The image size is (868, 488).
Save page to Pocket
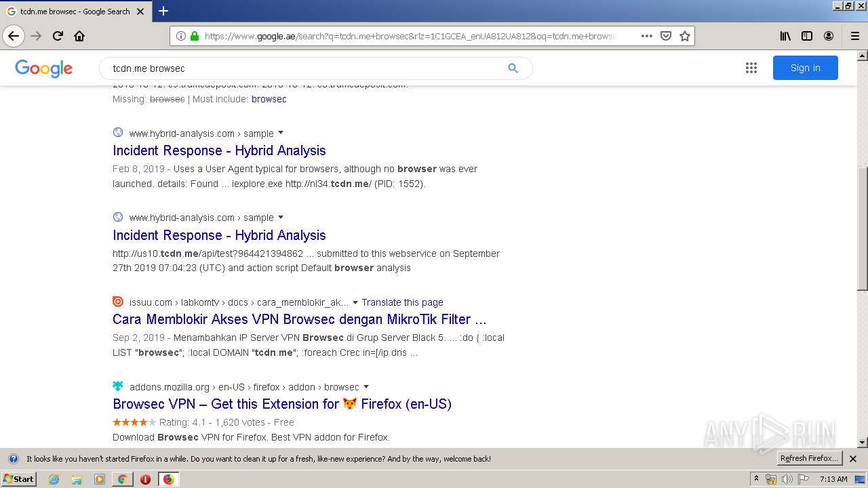666,36
